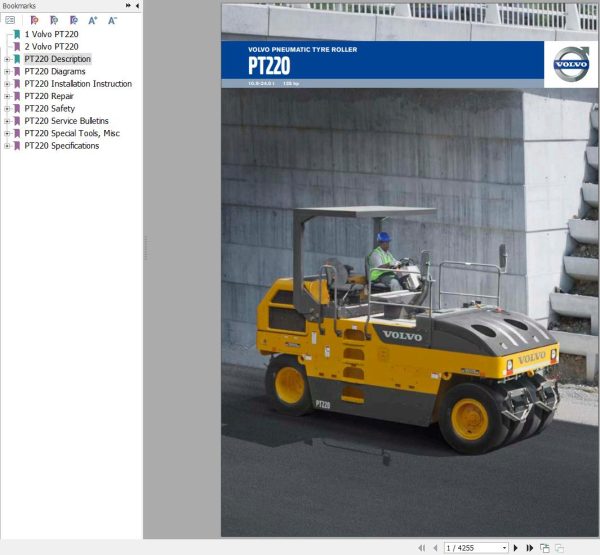Jump to the last page
The image size is (600, 555).
pos(530,548)
